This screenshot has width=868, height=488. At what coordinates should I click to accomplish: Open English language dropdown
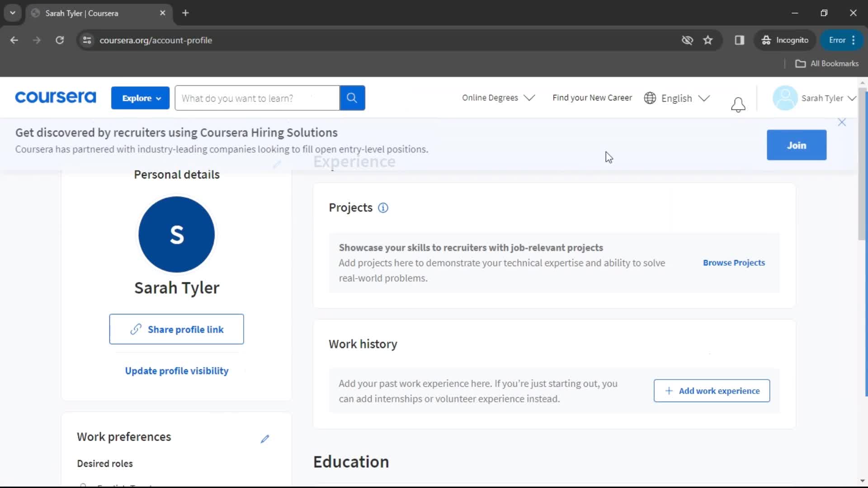tap(685, 98)
